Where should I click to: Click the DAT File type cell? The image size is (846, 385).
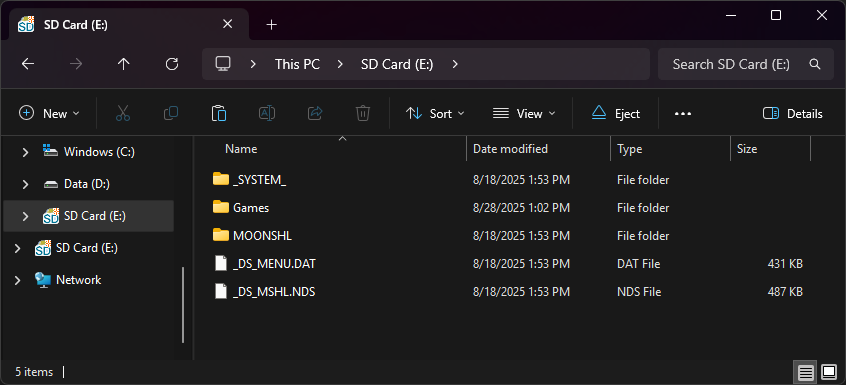[x=638, y=264]
